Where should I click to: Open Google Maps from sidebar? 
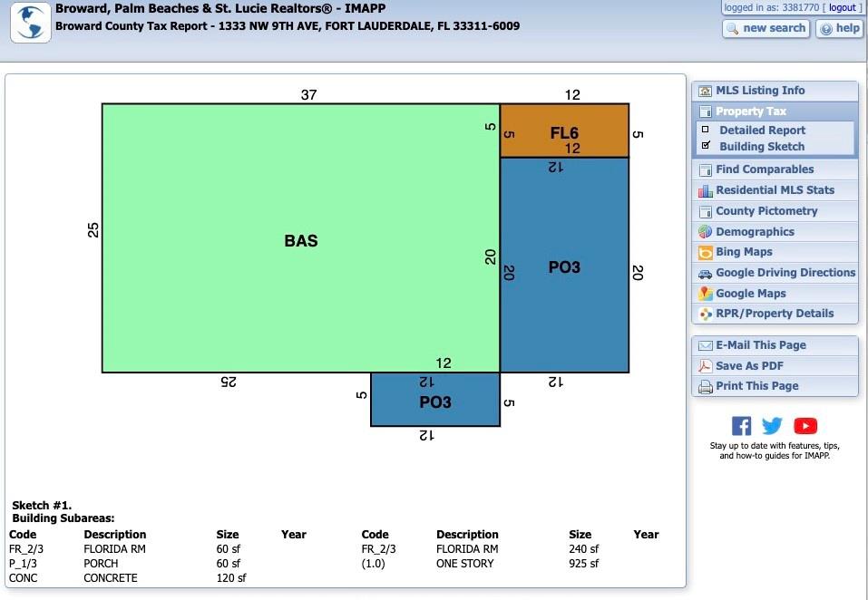pyautogui.click(x=750, y=294)
